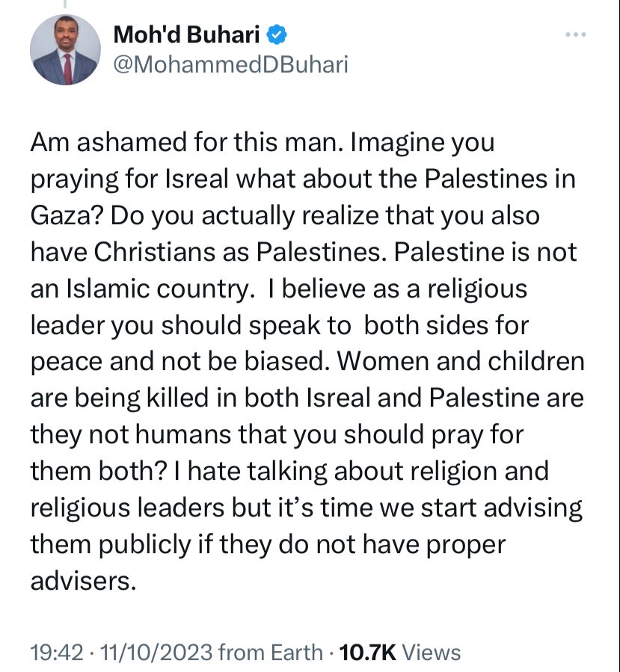Click the word "Christians" in the tweet

154,252
